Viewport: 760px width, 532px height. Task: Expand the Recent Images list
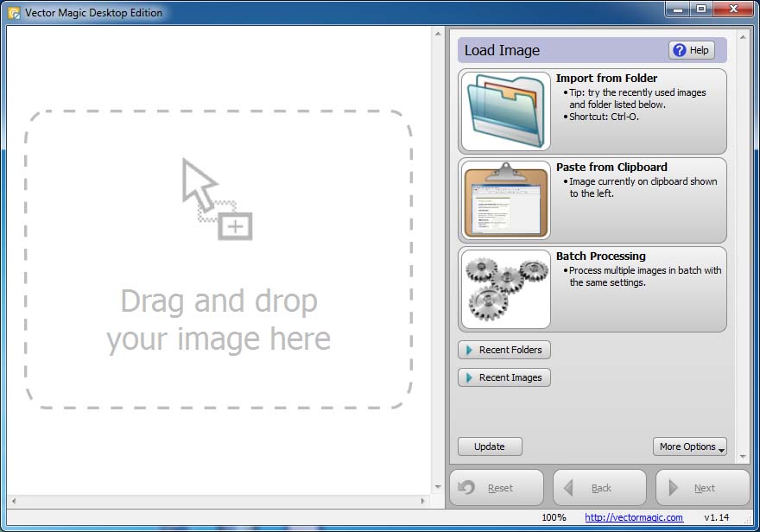[504, 377]
